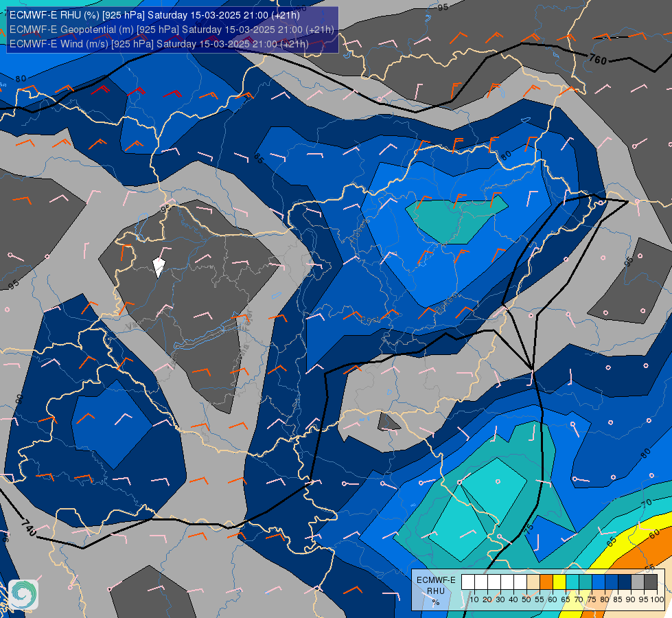The height and width of the screenshot is (618, 672).
Task: Click the legend tick label 10
Action: click(x=474, y=599)
